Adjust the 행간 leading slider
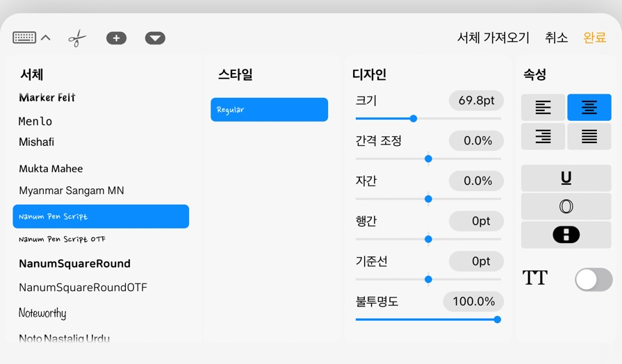The height and width of the screenshot is (364, 622). [428, 239]
